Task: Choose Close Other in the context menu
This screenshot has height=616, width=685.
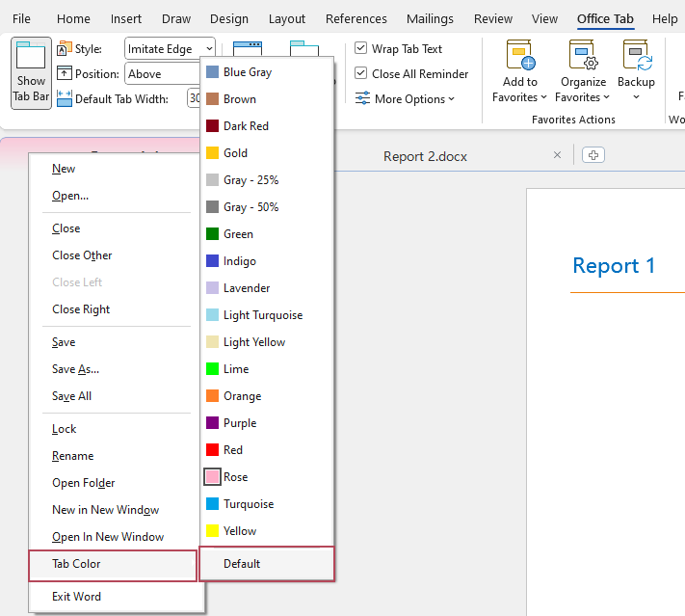Action: click(x=82, y=255)
